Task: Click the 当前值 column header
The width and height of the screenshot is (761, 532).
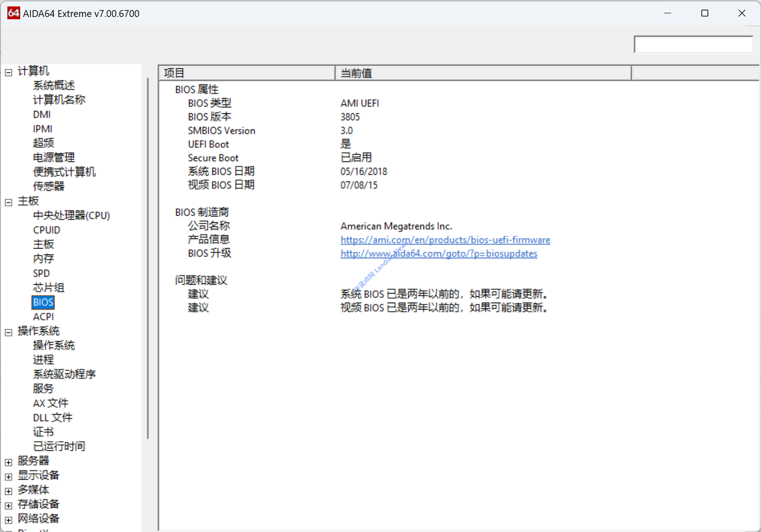Action: point(483,73)
